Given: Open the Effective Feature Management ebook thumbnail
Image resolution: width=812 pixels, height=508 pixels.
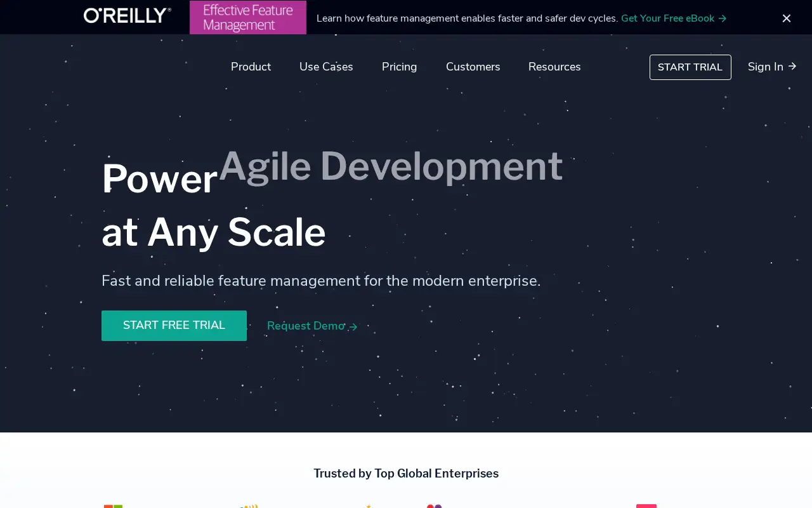Looking at the screenshot, I should coord(248,17).
